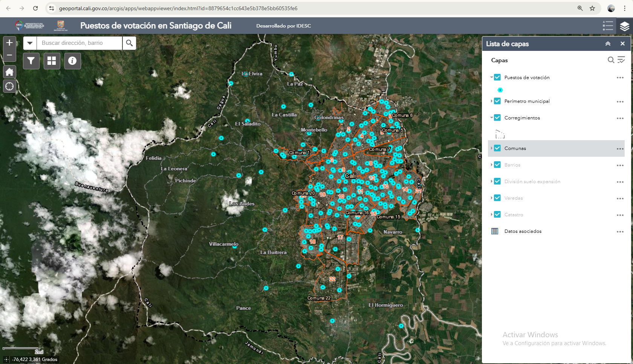The width and height of the screenshot is (633, 364).
Task: Uncheck the Puestos de votación layer
Action: 497,77
